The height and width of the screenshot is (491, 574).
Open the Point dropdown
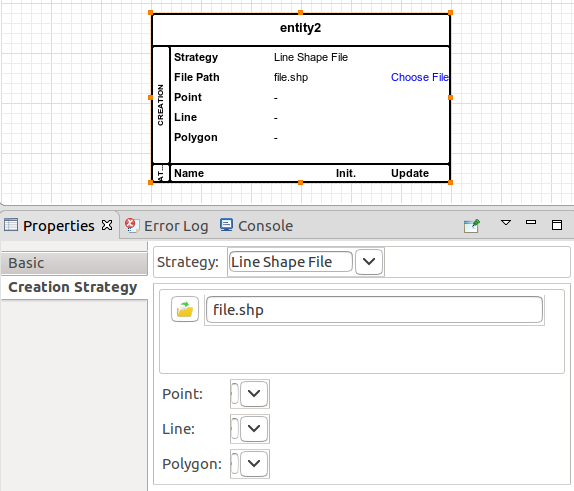254,394
